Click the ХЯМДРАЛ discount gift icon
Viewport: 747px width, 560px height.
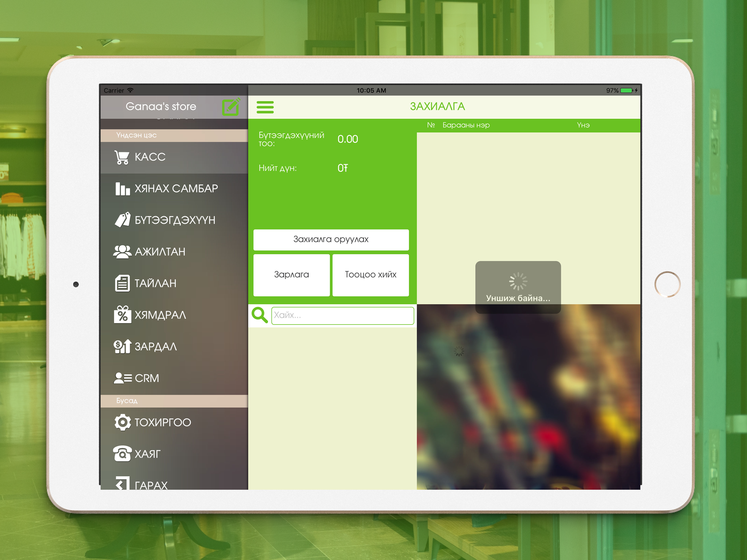point(122,314)
